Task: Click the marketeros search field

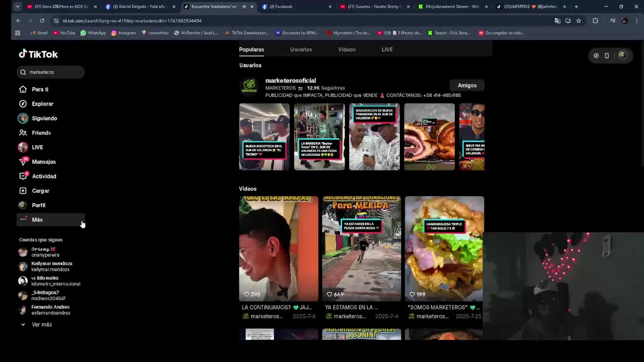Action: (50, 72)
